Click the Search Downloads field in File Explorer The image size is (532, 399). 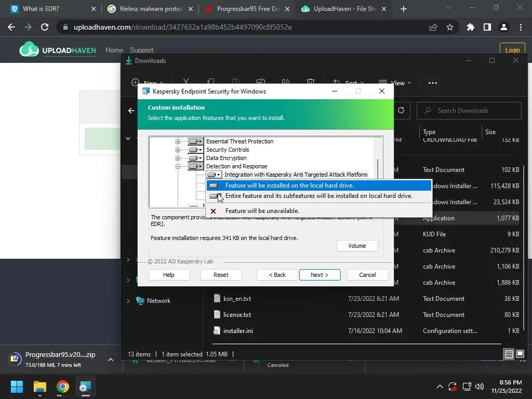(x=469, y=111)
